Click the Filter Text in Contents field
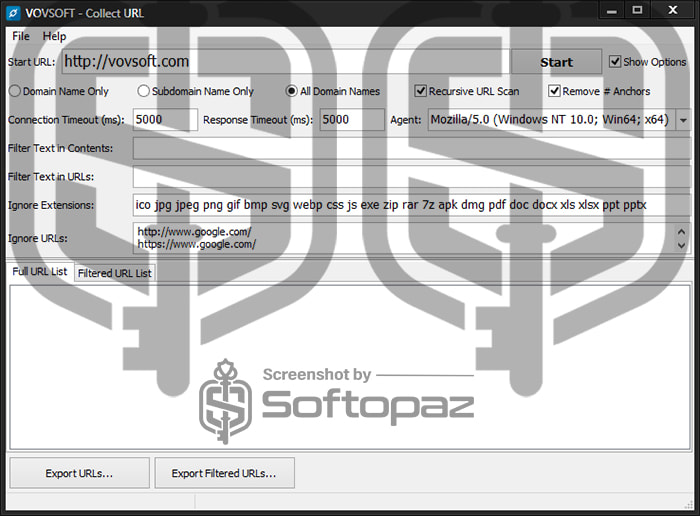The width and height of the screenshot is (700, 516). coord(412,148)
